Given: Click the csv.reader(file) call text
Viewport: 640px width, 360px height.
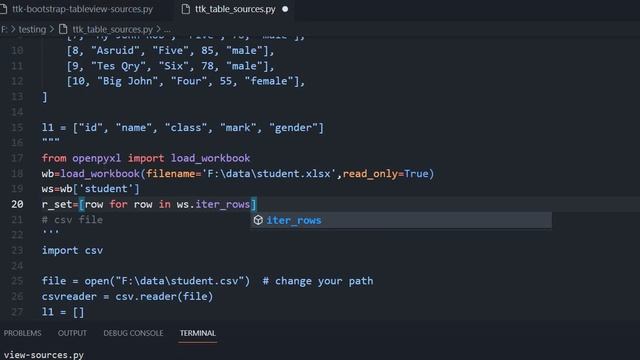Looking at the screenshot, I should click(x=164, y=296).
